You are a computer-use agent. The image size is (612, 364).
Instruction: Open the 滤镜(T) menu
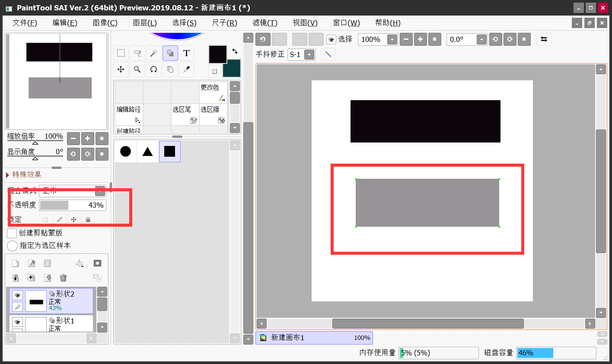(265, 23)
